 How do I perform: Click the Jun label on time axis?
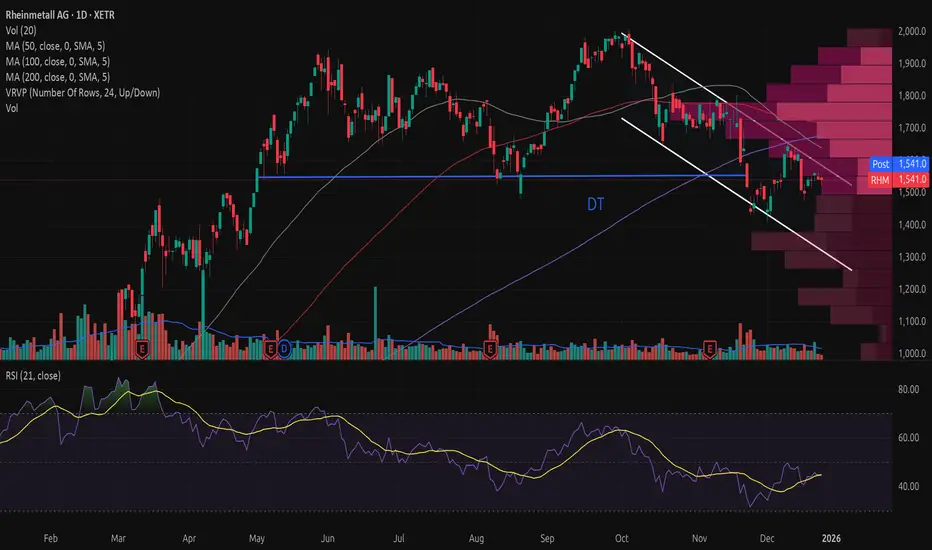point(328,538)
